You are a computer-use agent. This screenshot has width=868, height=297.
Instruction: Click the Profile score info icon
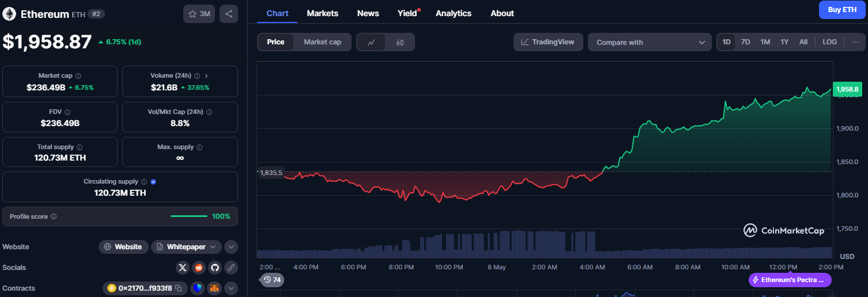[54, 217]
